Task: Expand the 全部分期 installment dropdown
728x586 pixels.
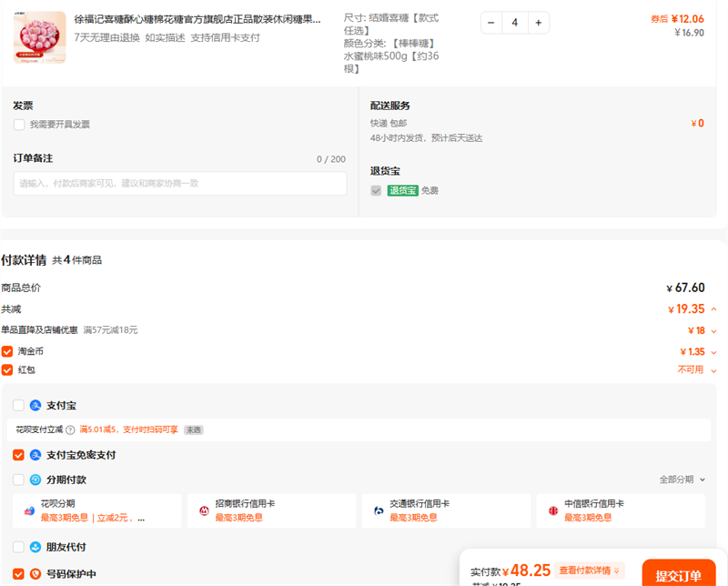Action: [x=681, y=480]
